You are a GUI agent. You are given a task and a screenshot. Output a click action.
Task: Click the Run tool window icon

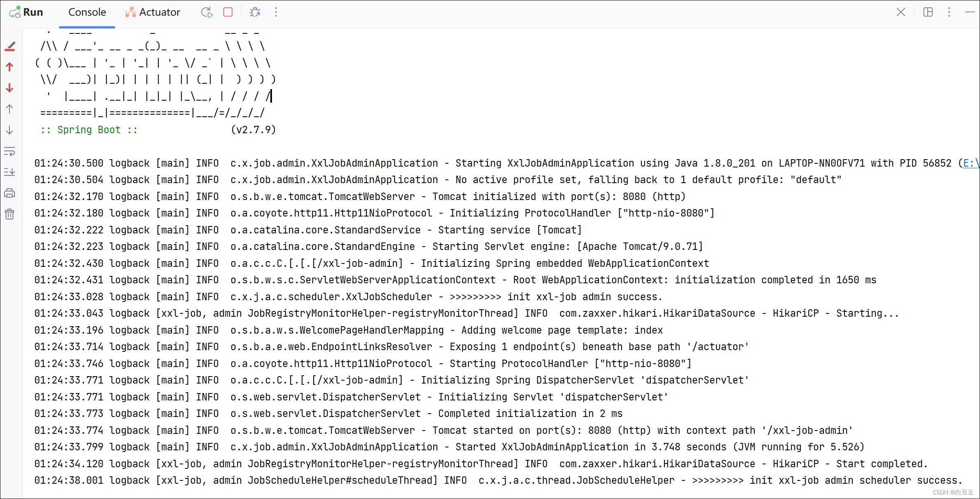pos(15,12)
